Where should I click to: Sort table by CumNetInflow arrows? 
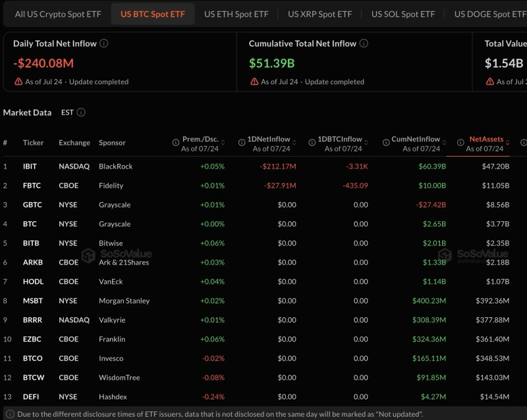(x=444, y=143)
